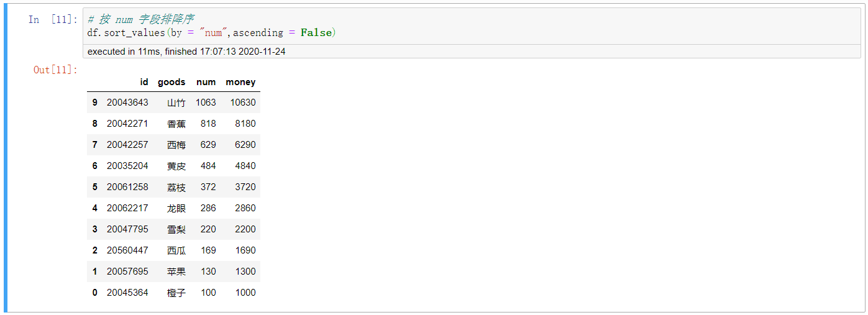Click the False keyword in the code
Screen dimensions: 868x315
point(316,32)
